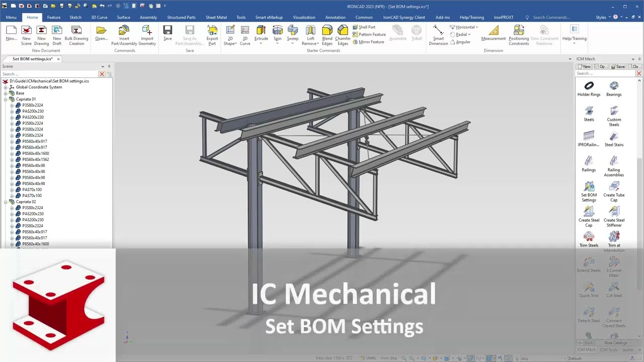Image resolution: width=644 pixels, height=362 pixels.
Task: Collapse the Capriata 01 tree node
Action: coord(6,99)
